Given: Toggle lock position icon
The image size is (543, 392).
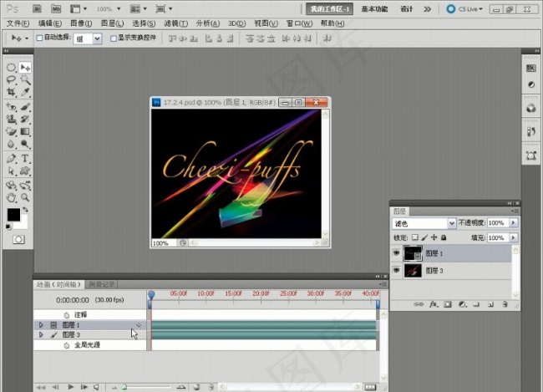Looking at the screenshot, I should (x=434, y=237).
